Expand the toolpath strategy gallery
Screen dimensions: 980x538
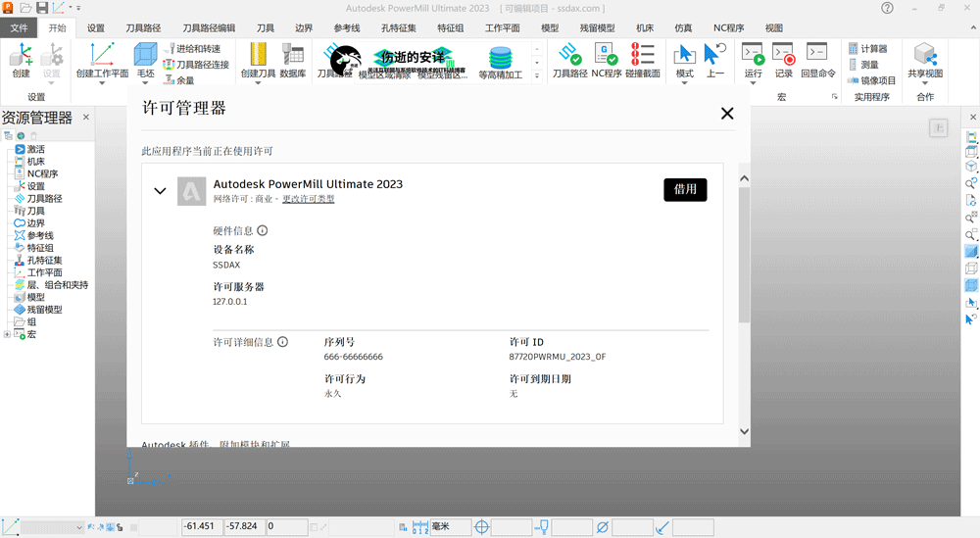pyautogui.click(x=537, y=75)
